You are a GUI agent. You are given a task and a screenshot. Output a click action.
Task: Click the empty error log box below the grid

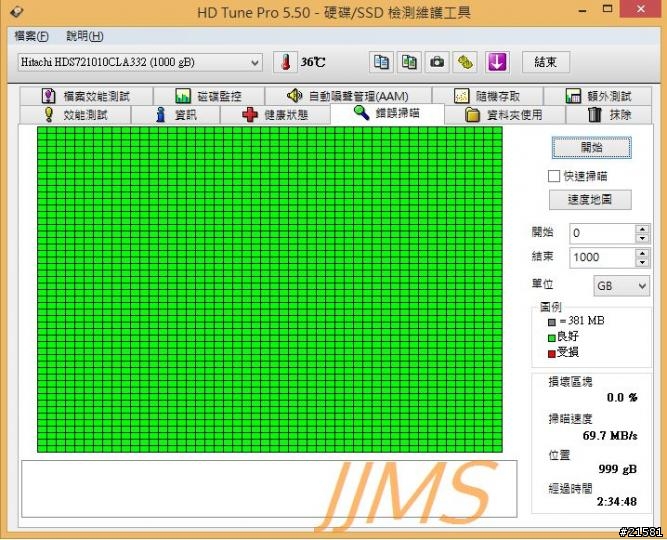269,489
